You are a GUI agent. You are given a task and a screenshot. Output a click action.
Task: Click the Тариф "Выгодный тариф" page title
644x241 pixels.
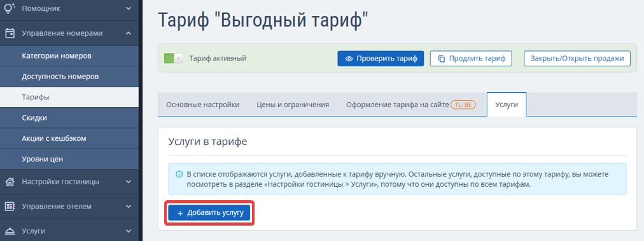click(x=263, y=20)
